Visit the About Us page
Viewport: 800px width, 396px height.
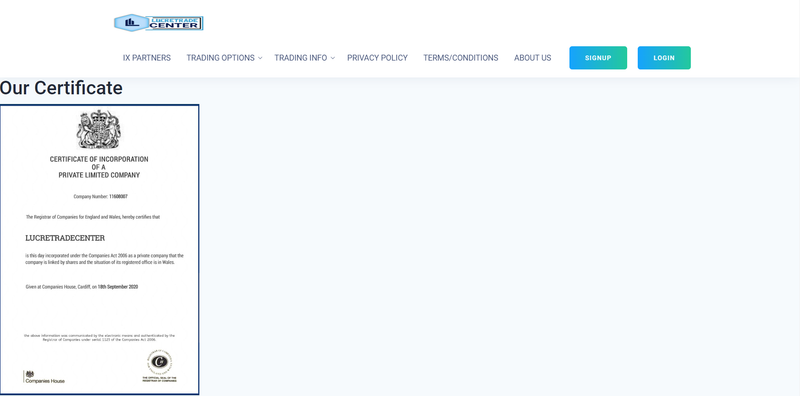533,58
